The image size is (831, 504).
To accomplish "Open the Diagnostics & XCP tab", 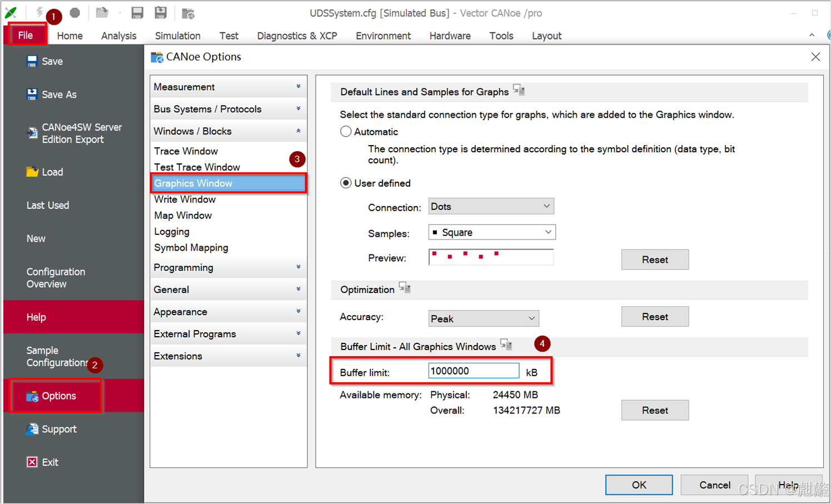I will [297, 36].
